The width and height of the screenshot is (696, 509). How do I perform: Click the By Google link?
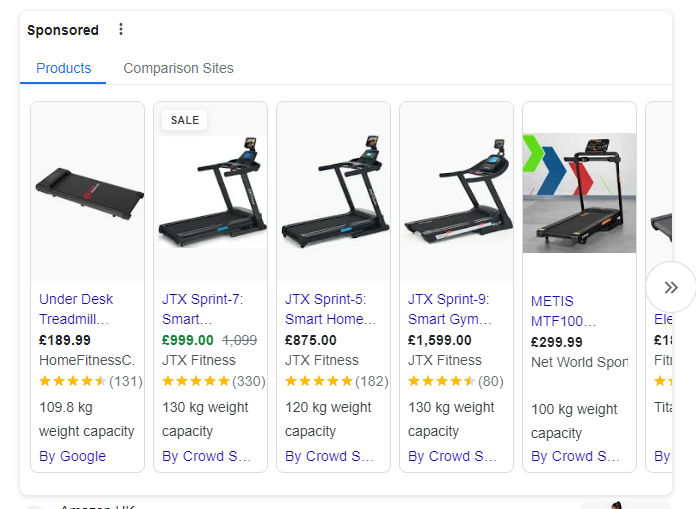72,456
